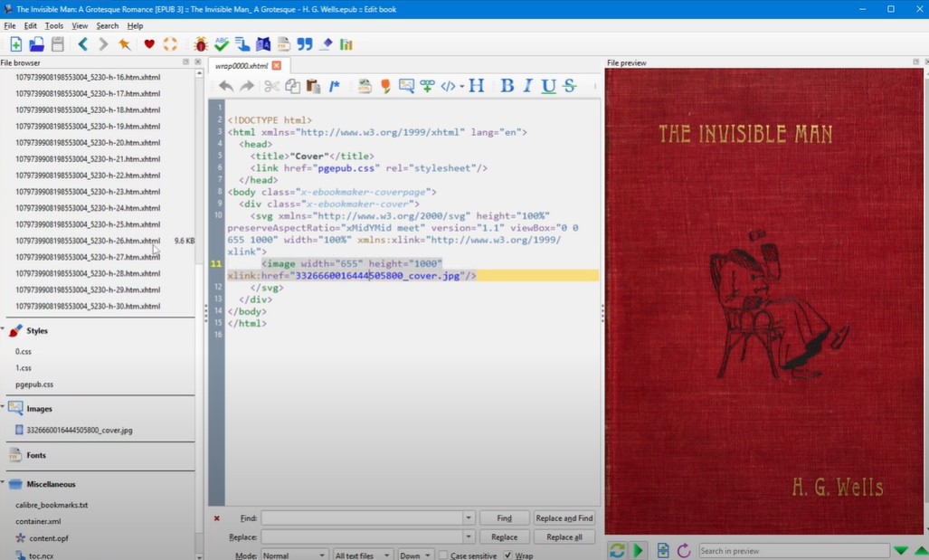The image size is (929, 560).
Task: Click the orange lifebuoy icon
Action: click(170, 44)
